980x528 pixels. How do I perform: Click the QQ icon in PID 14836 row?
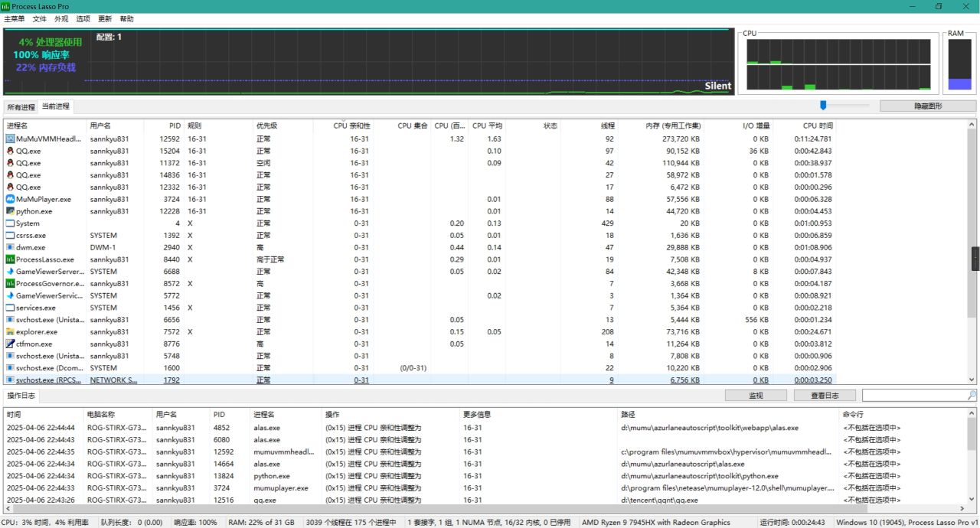click(x=10, y=175)
